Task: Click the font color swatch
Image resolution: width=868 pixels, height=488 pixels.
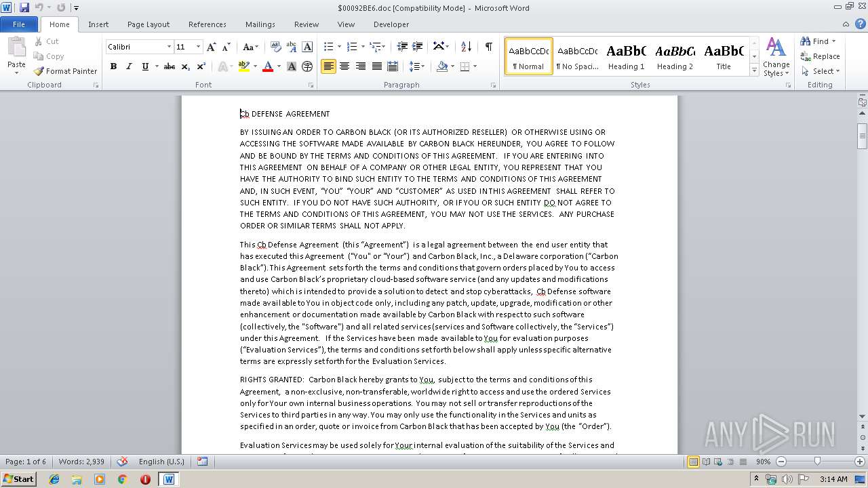Action: coord(268,66)
